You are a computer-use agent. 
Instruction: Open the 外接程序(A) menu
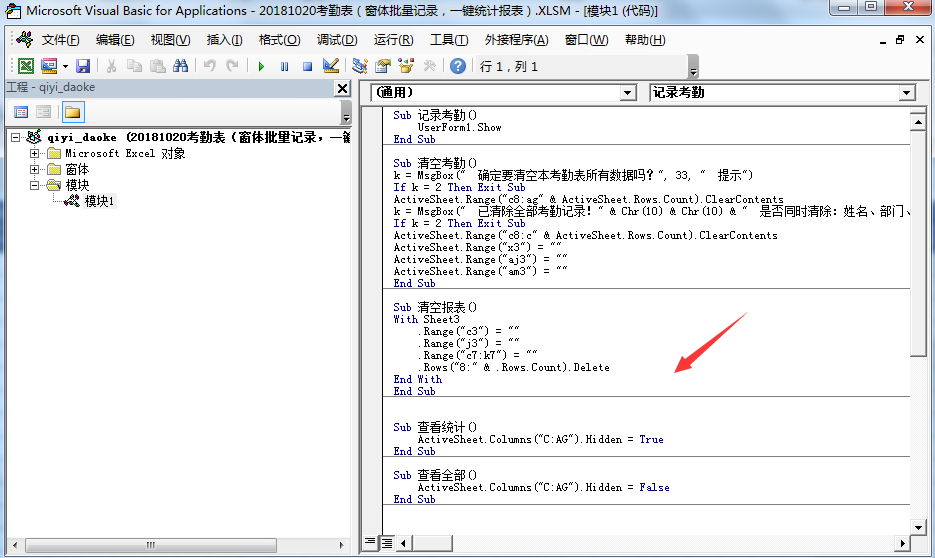[x=516, y=40]
